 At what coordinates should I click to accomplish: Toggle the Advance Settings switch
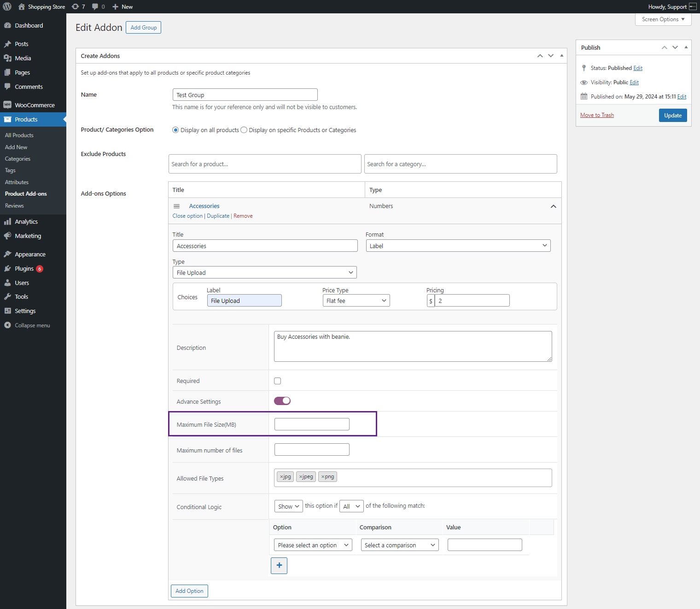coord(282,401)
